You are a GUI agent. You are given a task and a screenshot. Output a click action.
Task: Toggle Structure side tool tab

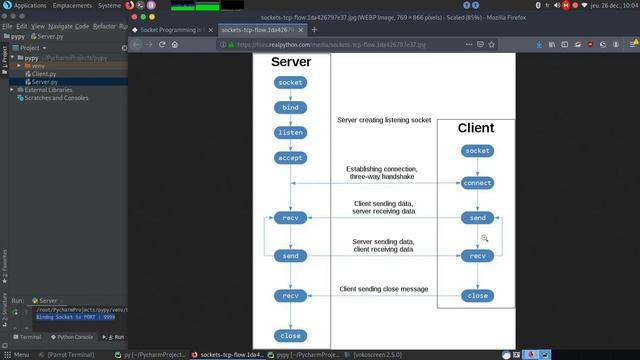pyautogui.click(x=4, y=309)
